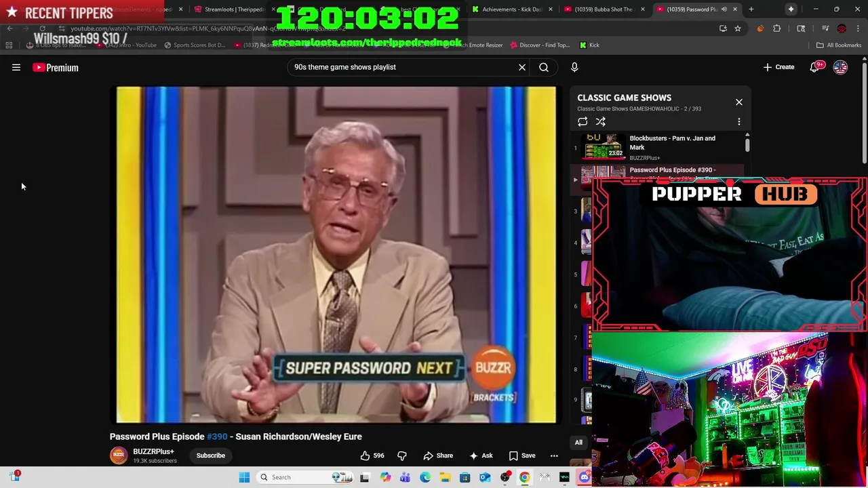Open Task View on taskbar
The width and height of the screenshot is (868, 488).
tap(364, 477)
